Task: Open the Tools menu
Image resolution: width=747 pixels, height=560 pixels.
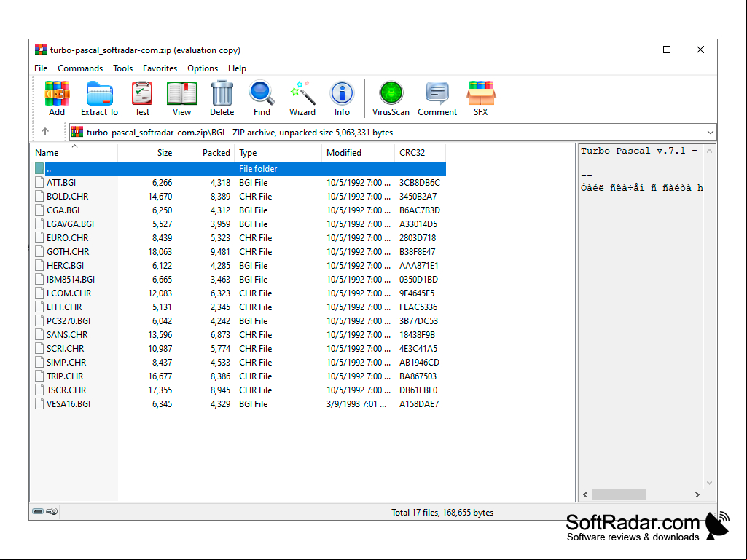Action: coord(123,68)
